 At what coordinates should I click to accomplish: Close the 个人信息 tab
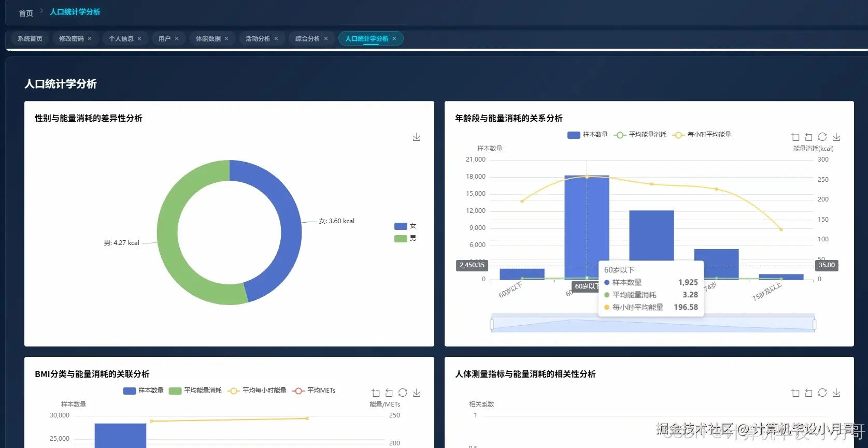click(x=139, y=39)
